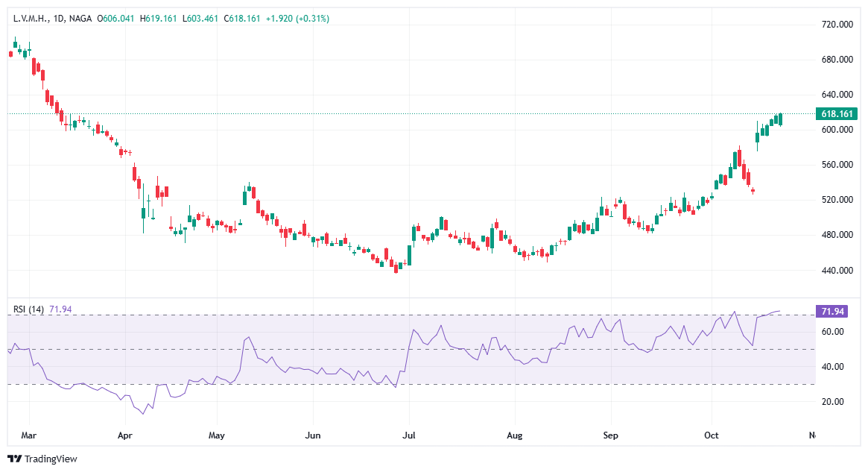The height and width of the screenshot is (472, 868).
Task: Click the Oct label on time axis
Action: [711, 434]
